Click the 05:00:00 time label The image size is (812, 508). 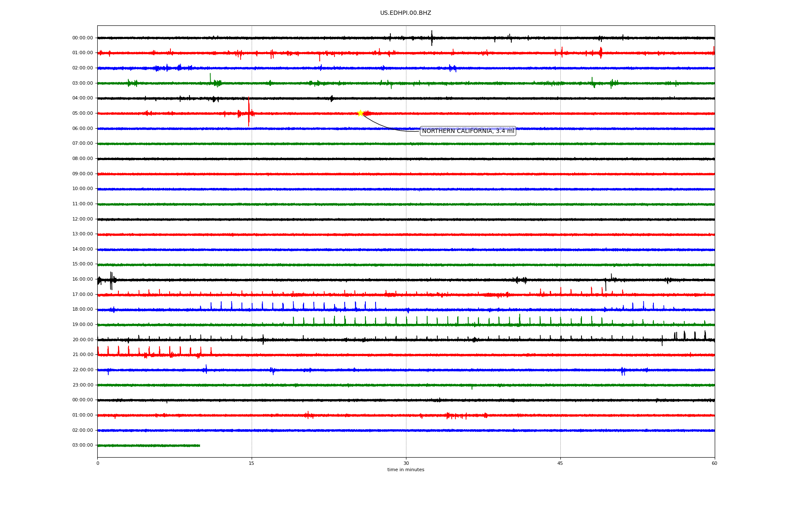coord(82,113)
